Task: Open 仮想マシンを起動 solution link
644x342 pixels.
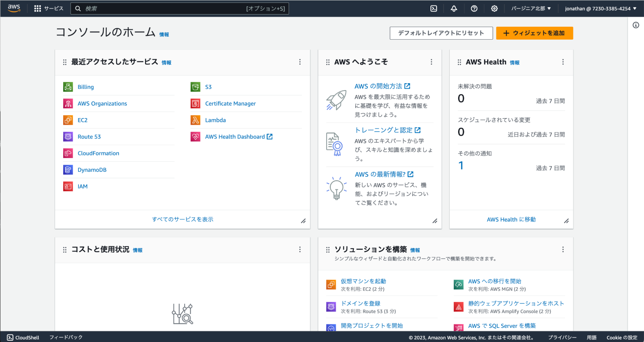Action: pos(363,281)
